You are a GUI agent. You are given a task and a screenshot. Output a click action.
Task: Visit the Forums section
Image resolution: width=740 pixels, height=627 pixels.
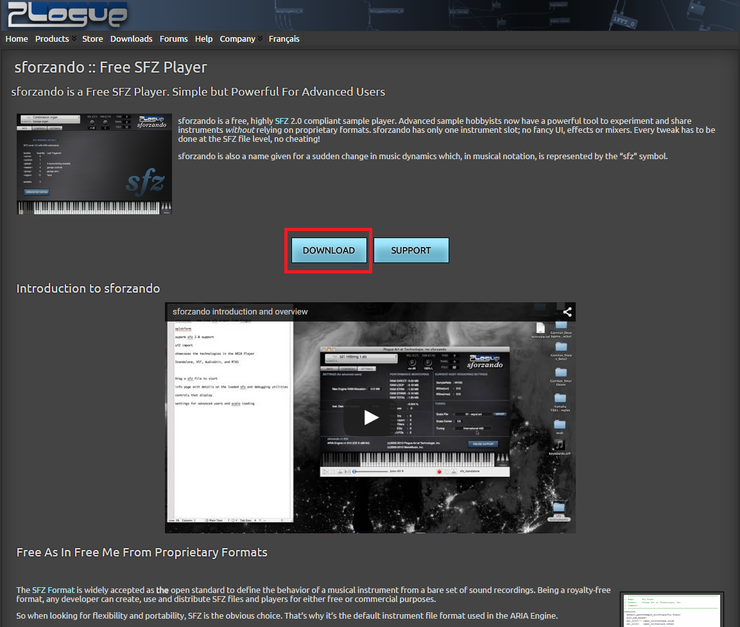[173, 39]
